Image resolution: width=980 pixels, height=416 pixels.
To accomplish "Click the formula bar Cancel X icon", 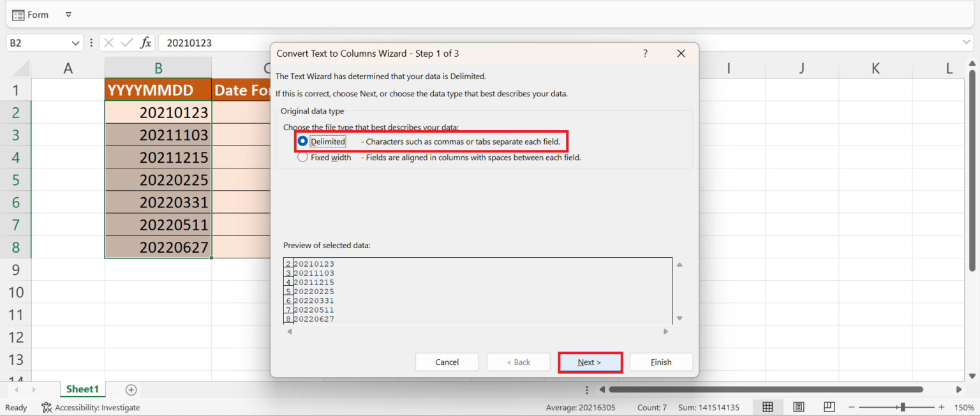I will point(108,43).
